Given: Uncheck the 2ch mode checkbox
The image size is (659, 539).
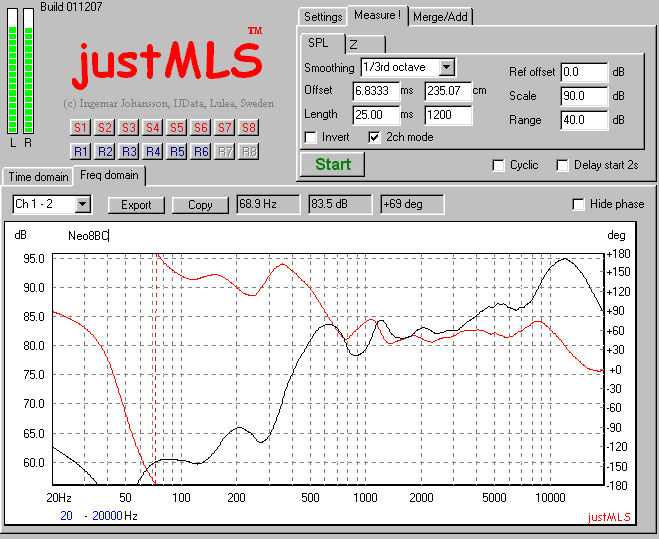Looking at the screenshot, I should [374, 137].
